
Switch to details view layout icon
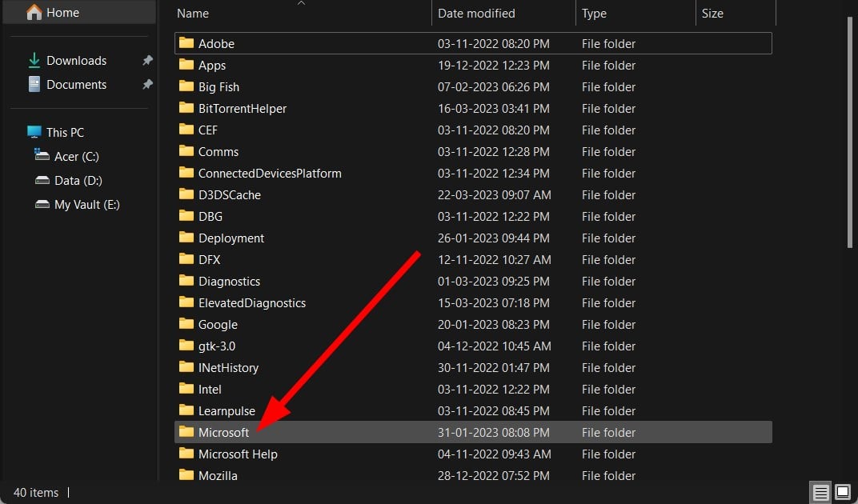point(820,493)
